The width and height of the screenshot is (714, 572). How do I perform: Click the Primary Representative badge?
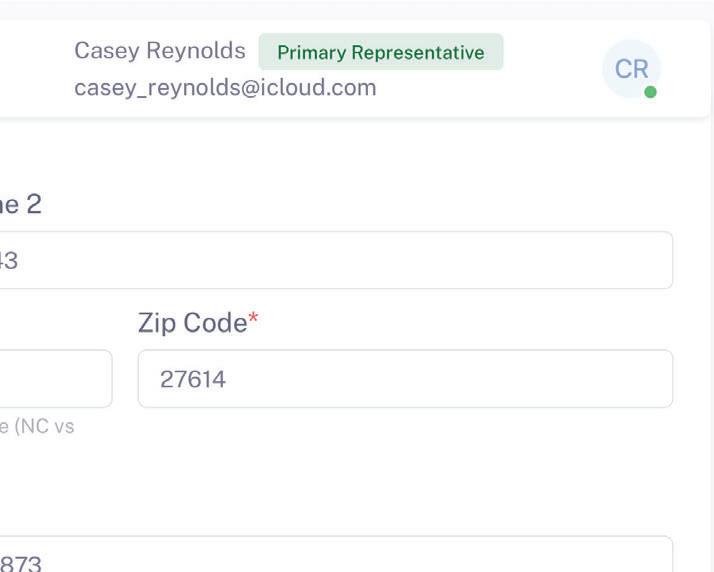pos(380,52)
